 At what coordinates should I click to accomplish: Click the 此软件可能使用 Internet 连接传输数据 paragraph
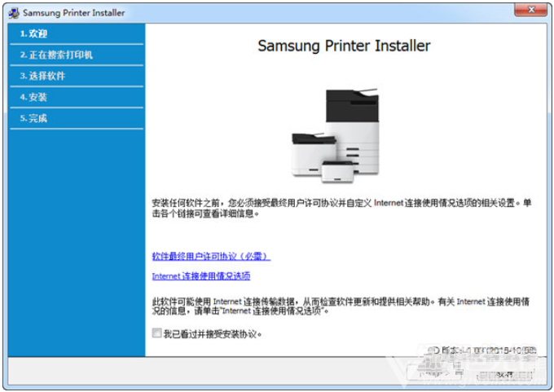[x=341, y=306]
